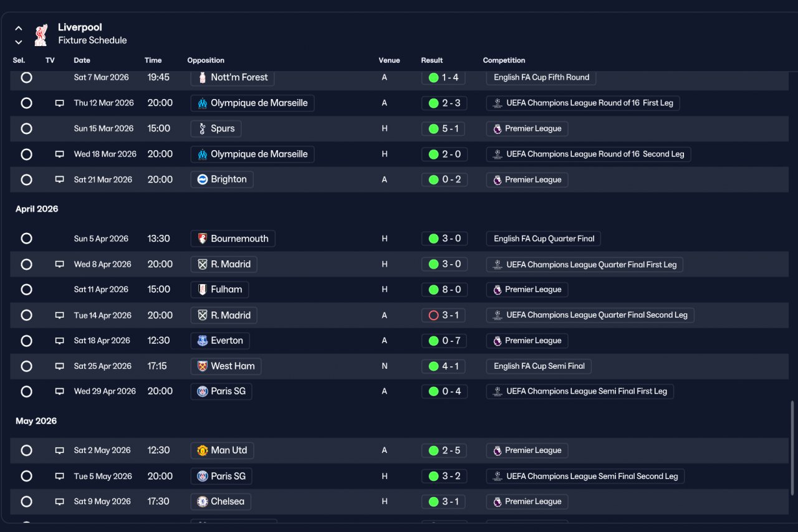
Task: Click the TV icon for Brighton fixture
Action: [60, 179]
